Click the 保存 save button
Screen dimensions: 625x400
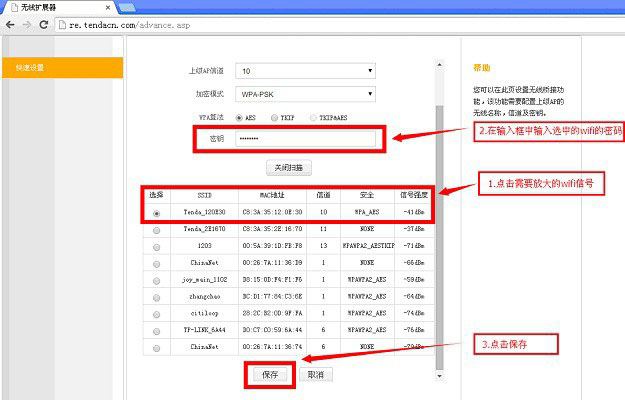pos(270,374)
